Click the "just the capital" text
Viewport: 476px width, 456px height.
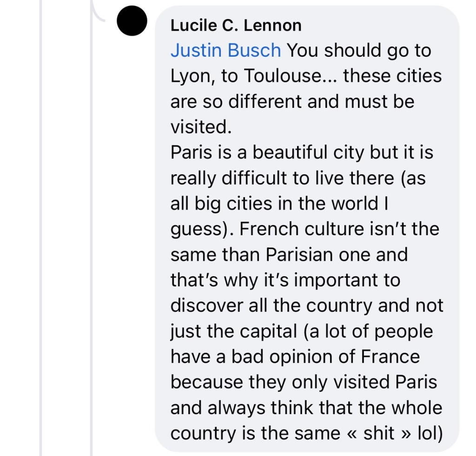pos(233,331)
